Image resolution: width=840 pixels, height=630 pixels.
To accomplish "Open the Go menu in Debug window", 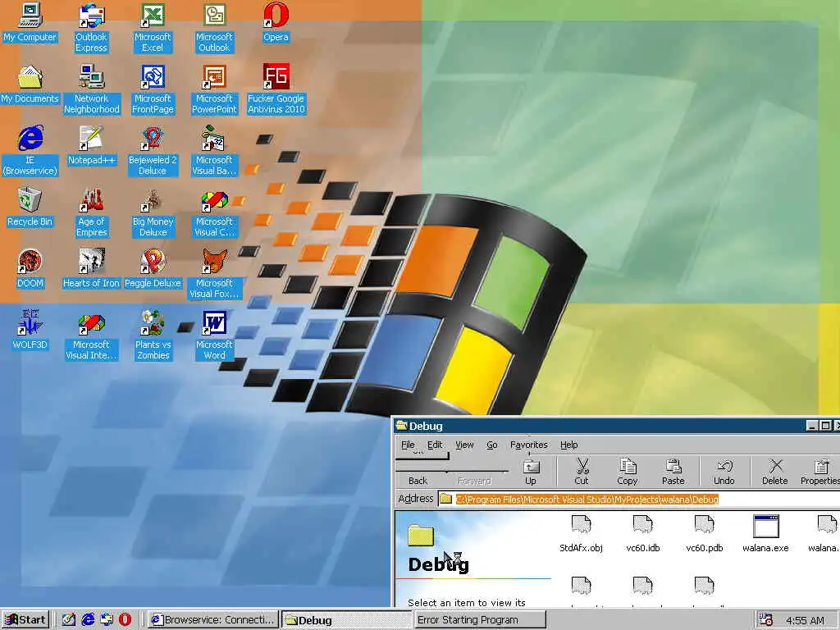I will pos(492,445).
